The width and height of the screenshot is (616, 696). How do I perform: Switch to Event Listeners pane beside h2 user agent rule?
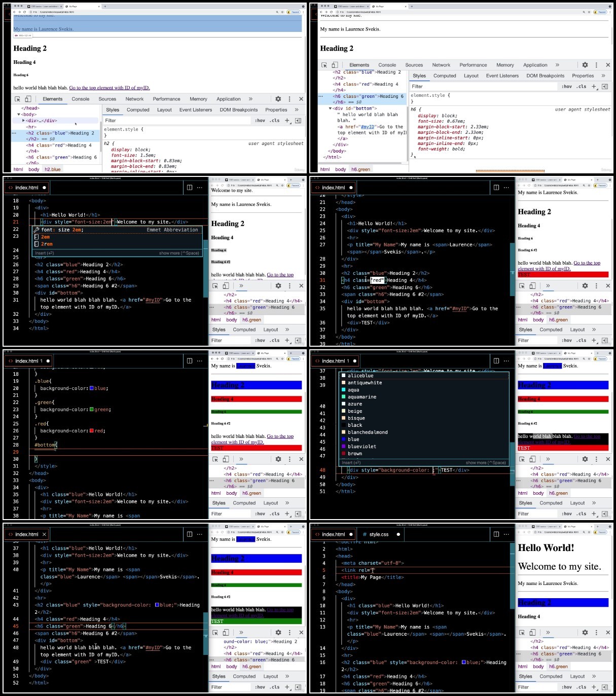(x=196, y=109)
